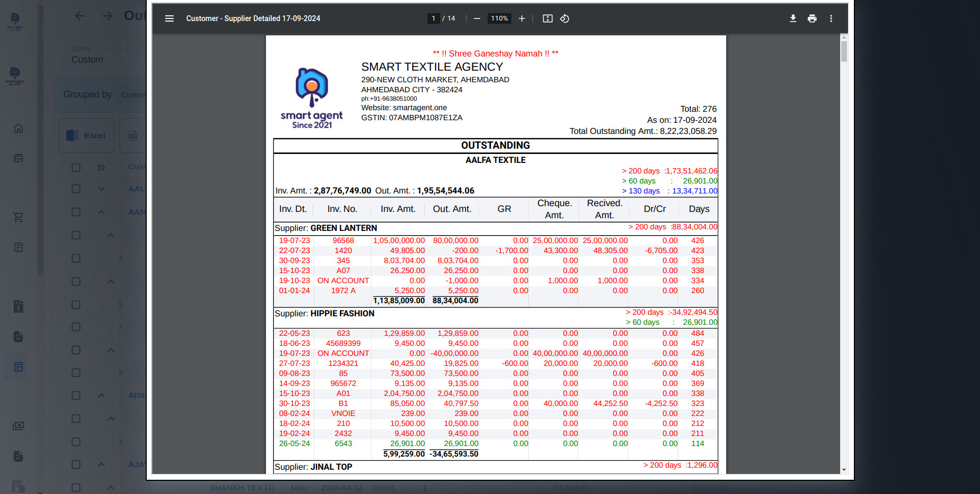Export the list with Excel button

point(87,135)
